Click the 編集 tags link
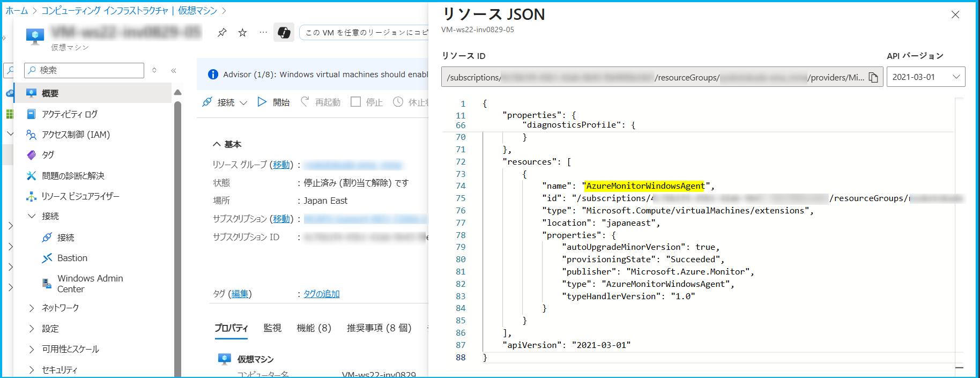The image size is (980, 378). coord(240,294)
